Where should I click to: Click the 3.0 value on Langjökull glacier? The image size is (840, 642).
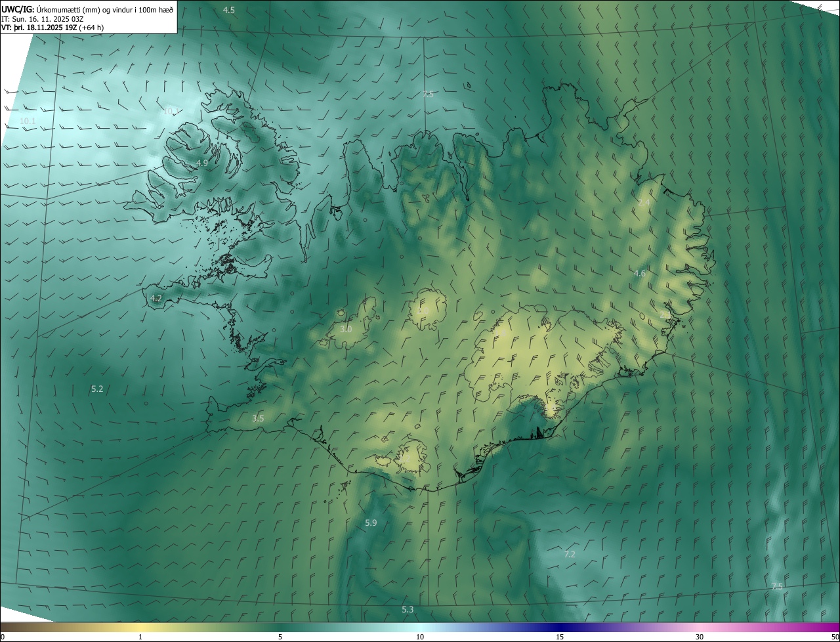(x=346, y=329)
